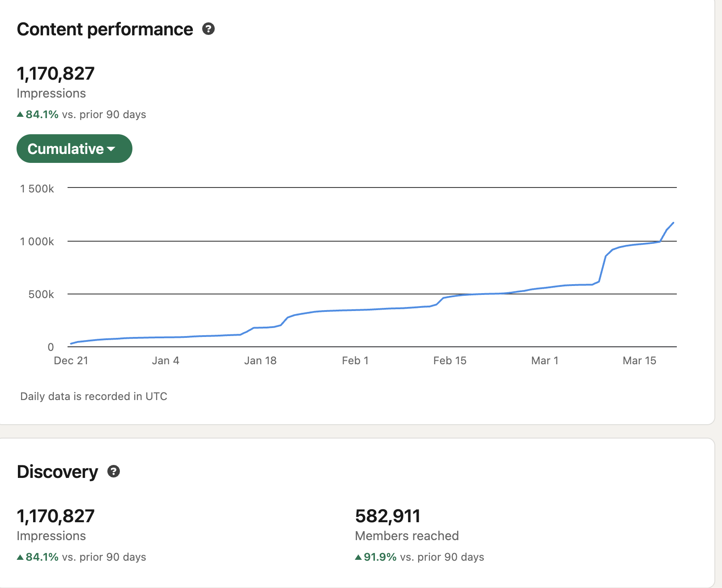Open the help tooltip next to Discovery
The image size is (722, 588).
tap(114, 471)
